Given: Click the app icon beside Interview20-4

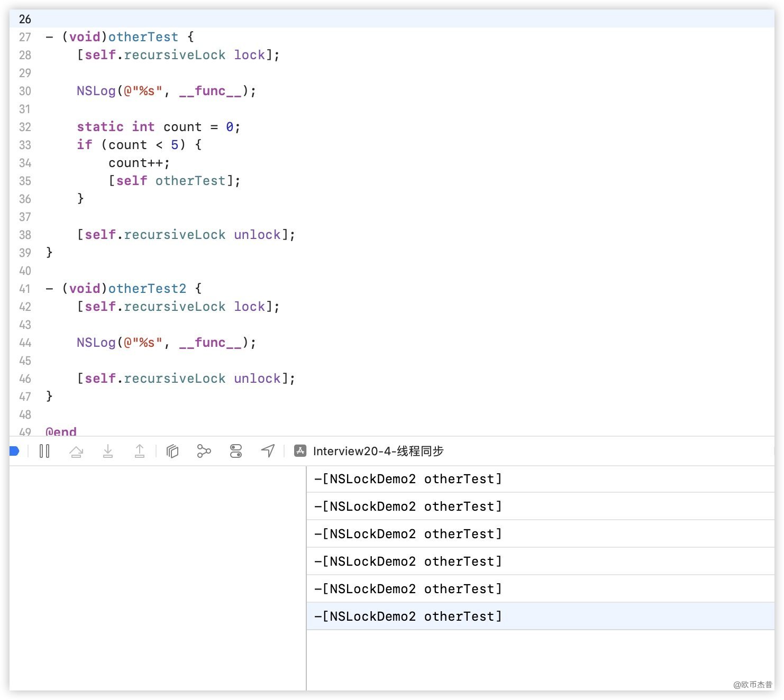Looking at the screenshot, I should point(300,451).
